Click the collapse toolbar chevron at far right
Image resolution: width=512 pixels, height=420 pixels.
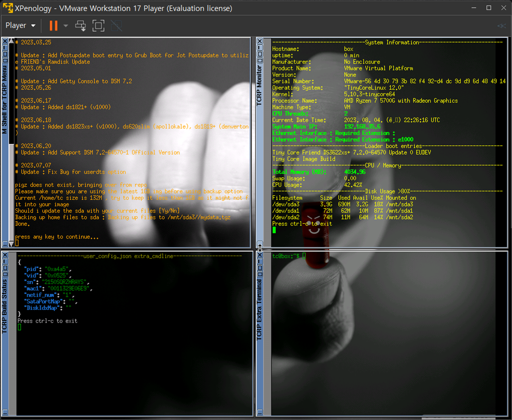click(x=501, y=26)
